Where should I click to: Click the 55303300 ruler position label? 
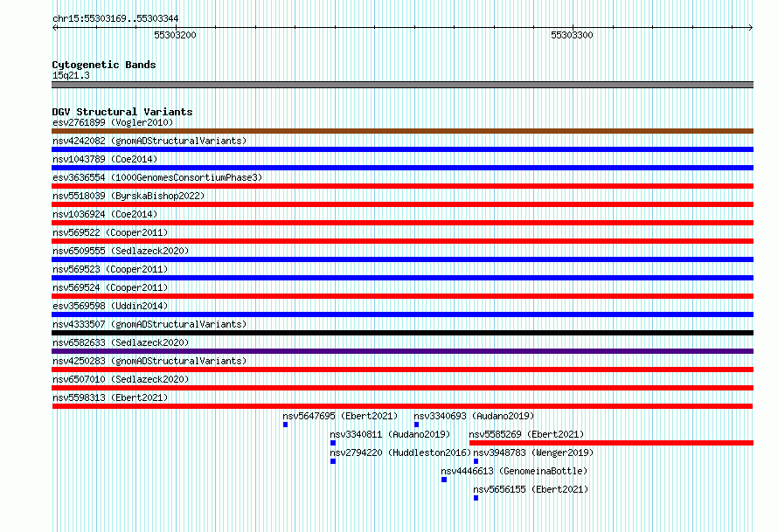572,35
